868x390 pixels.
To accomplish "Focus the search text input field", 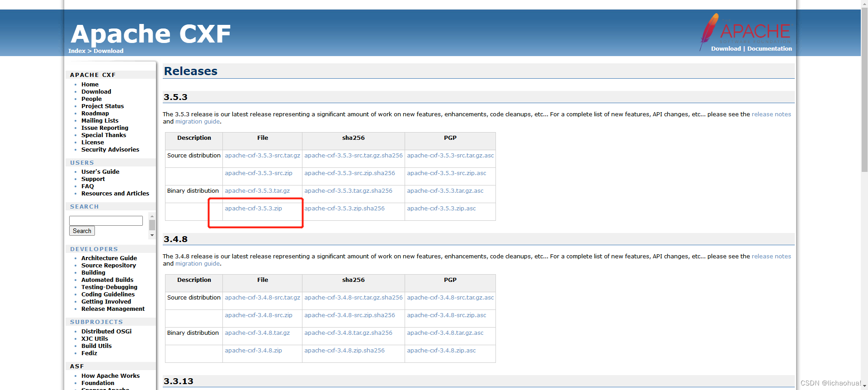I will [106, 221].
